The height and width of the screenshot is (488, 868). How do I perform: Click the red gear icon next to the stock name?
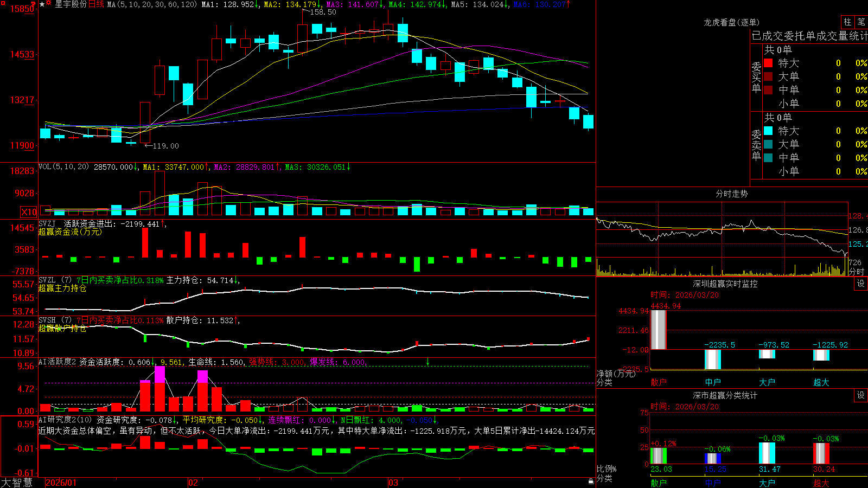[x=49, y=4]
